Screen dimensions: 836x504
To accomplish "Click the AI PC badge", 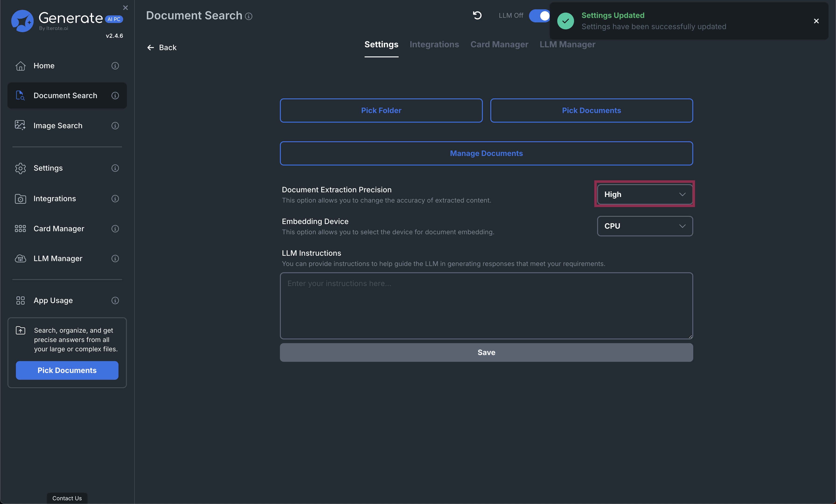I will (x=114, y=19).
